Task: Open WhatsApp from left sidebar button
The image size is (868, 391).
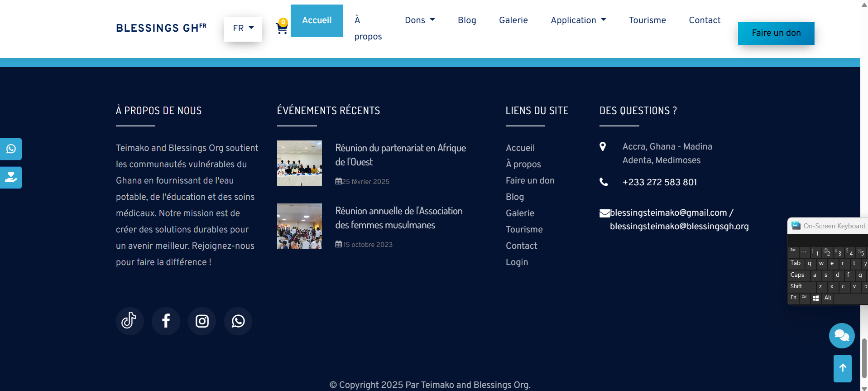Action: 11,149
